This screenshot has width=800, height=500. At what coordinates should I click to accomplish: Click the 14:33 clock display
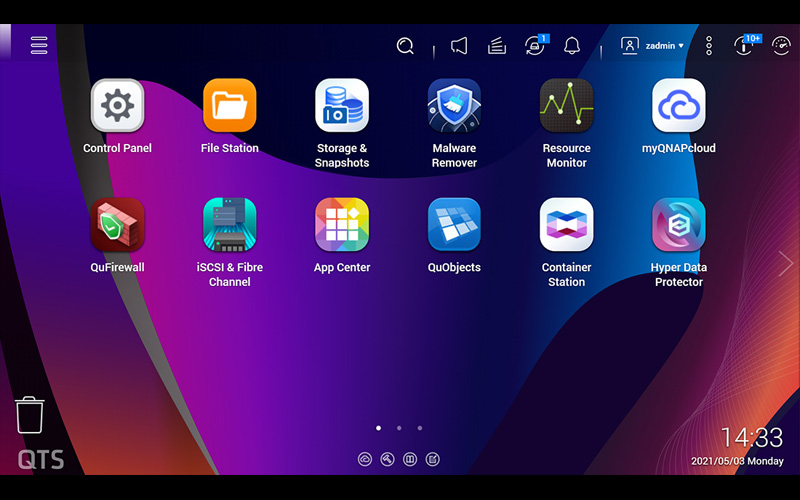[752, 437]
